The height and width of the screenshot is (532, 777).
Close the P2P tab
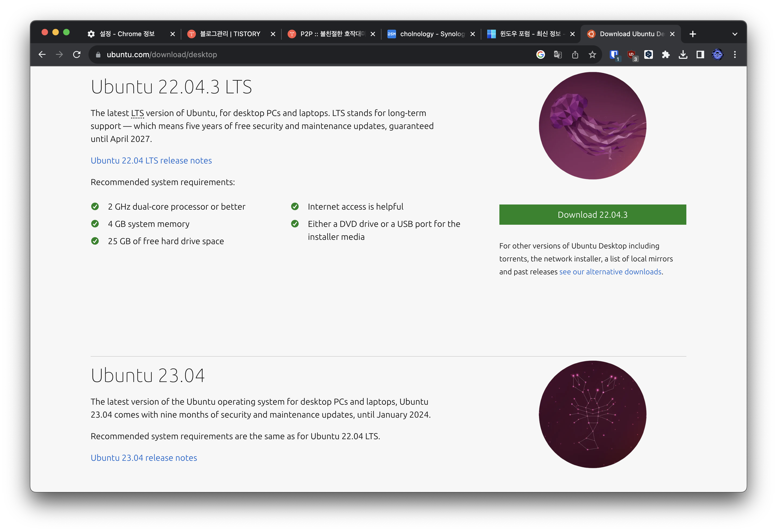[x=373, y=34]
